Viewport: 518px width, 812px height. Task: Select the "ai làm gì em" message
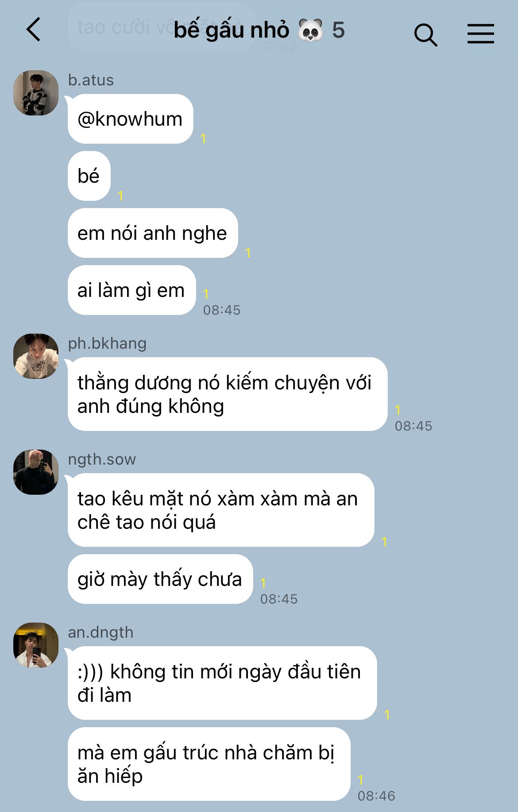(131, 290)
